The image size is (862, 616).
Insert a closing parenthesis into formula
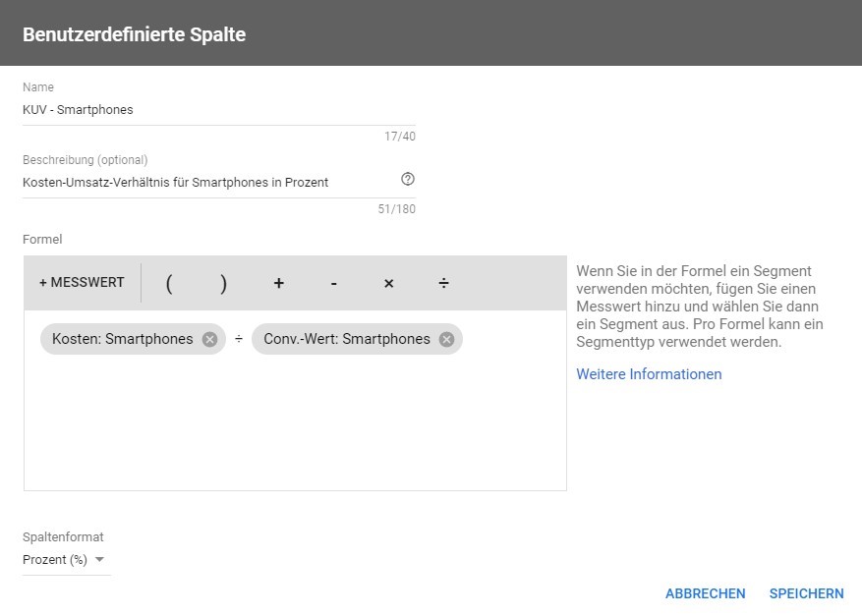223,283
